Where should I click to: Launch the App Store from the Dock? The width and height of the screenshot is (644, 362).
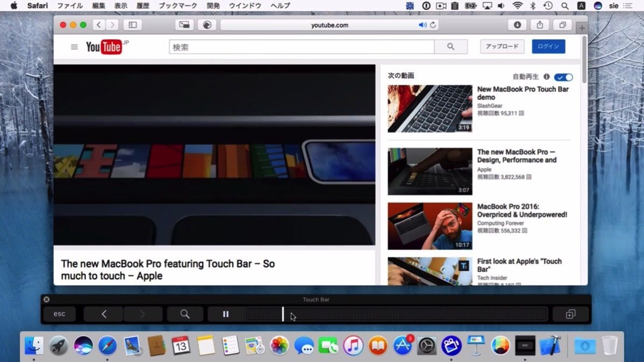point(403,345)
